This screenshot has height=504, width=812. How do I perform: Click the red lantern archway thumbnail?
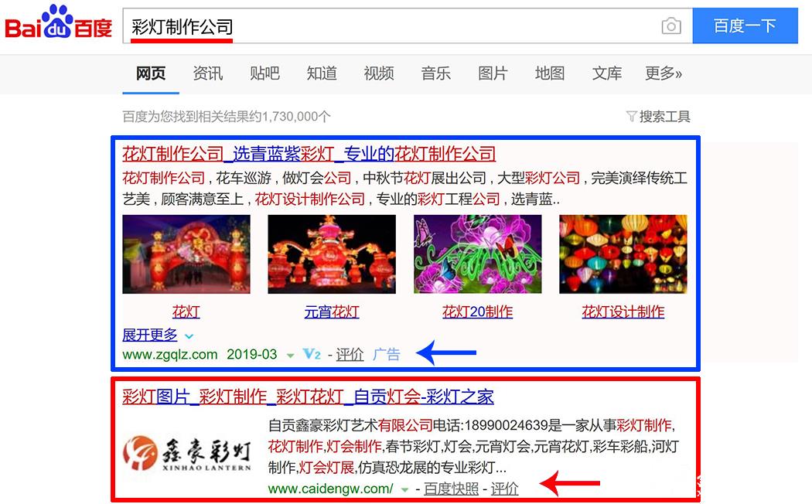[x=186, y=254]
